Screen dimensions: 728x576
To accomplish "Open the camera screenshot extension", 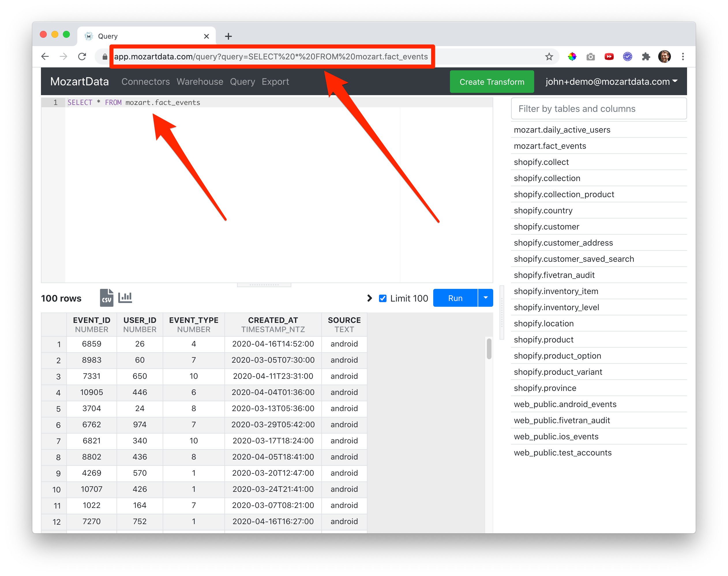I will 590,56.
